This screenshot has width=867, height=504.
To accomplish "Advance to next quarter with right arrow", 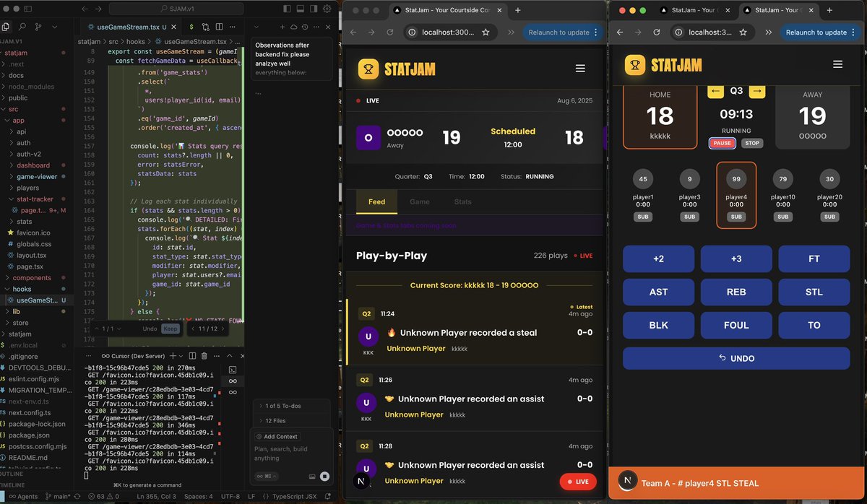I will pos(757,91).
